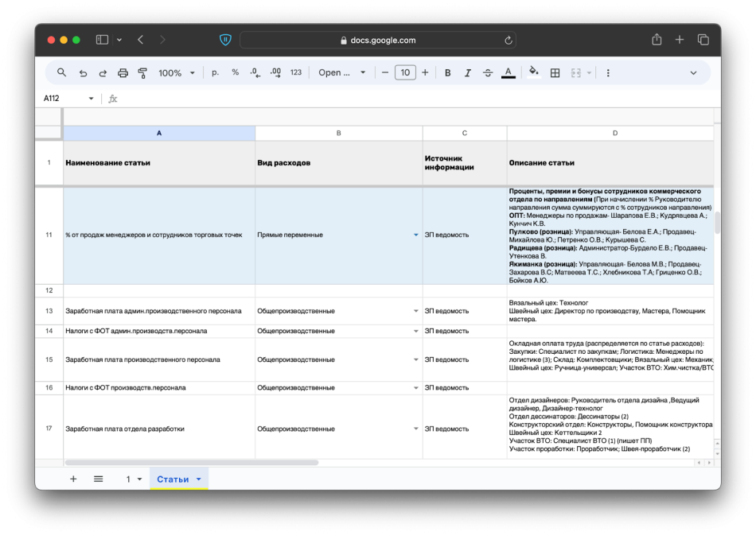This screenshot has height=536, width=756.
Task: Print the spreadsheet
Action: 123,72
